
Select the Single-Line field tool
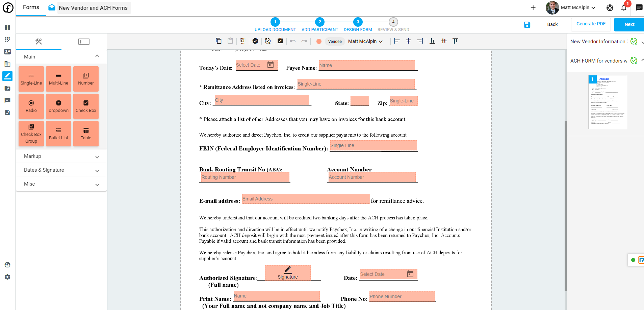pyautogui.click(x=31, y=79)
